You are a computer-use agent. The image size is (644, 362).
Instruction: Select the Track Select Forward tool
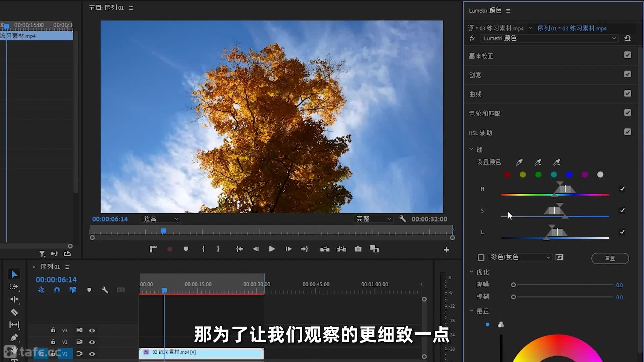pos(14,287)
